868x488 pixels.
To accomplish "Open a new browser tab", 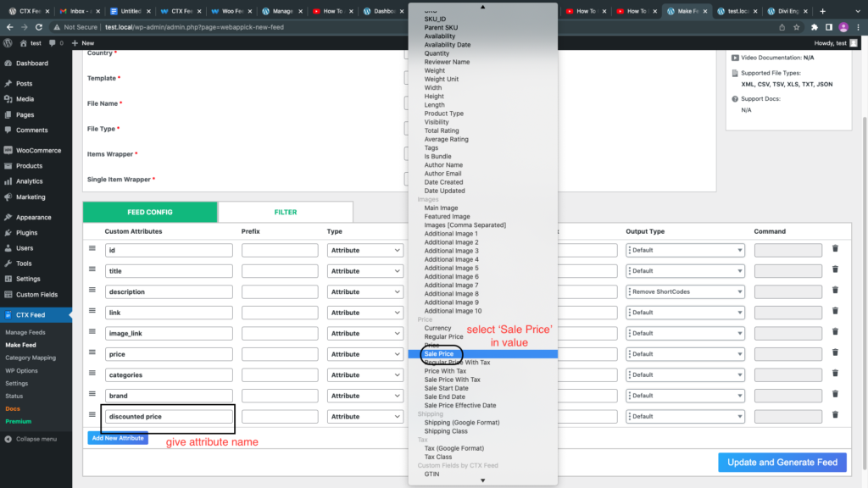I will (x=822, y=11).
